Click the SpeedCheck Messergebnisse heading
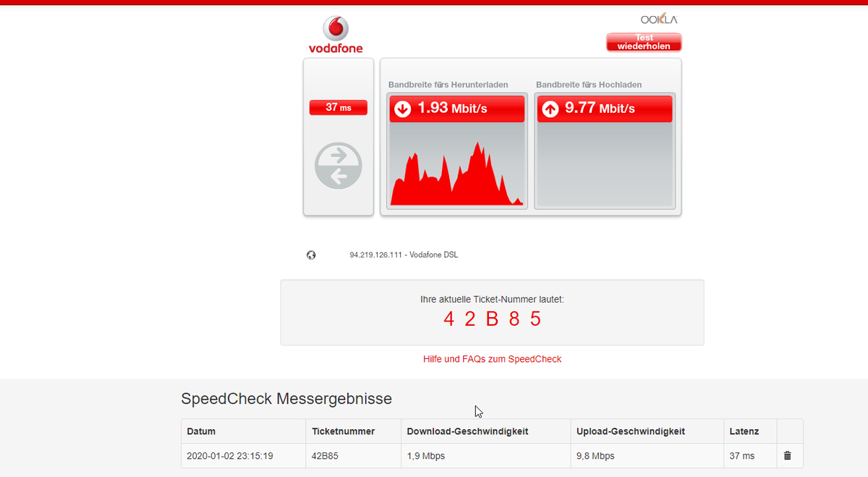This screenshot has height=477, width=868. 286,399
